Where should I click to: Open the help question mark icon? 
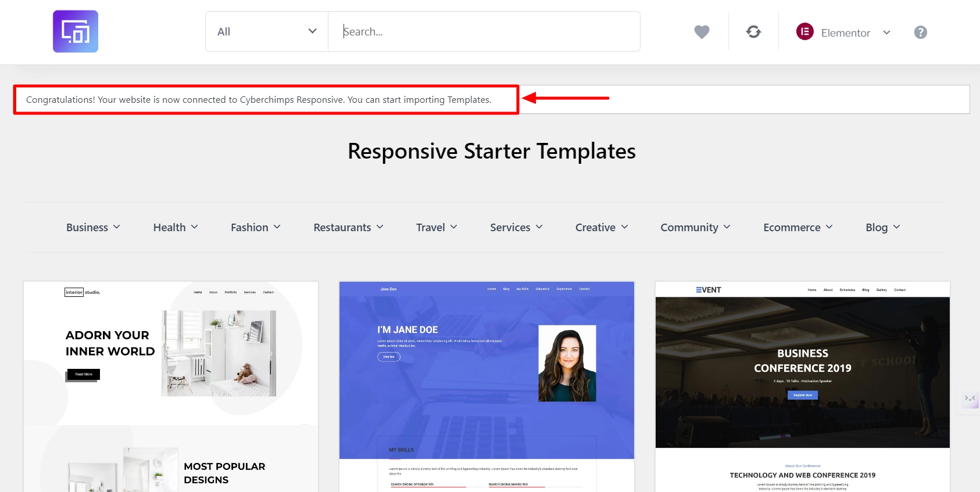[x=920, y=33]
